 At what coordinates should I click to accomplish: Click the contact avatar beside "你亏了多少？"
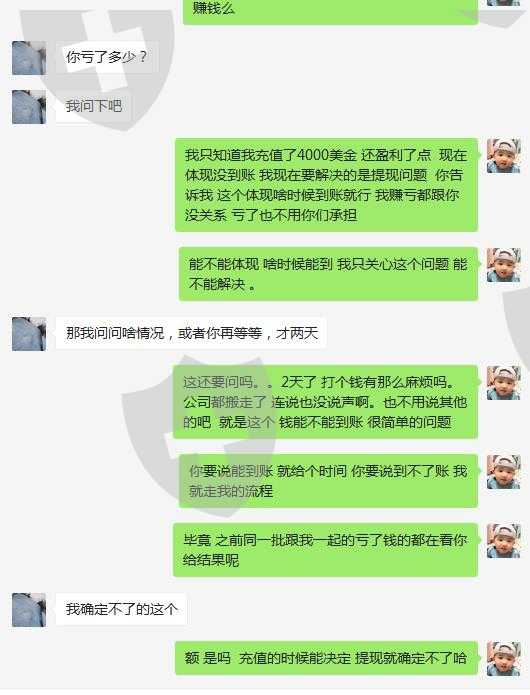(29, 58)
